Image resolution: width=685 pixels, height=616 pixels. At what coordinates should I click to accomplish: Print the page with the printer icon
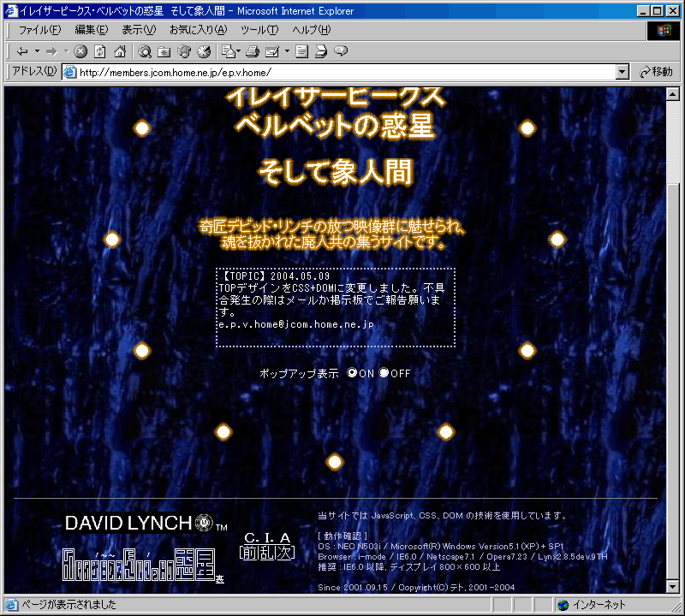tap(252, 51)
